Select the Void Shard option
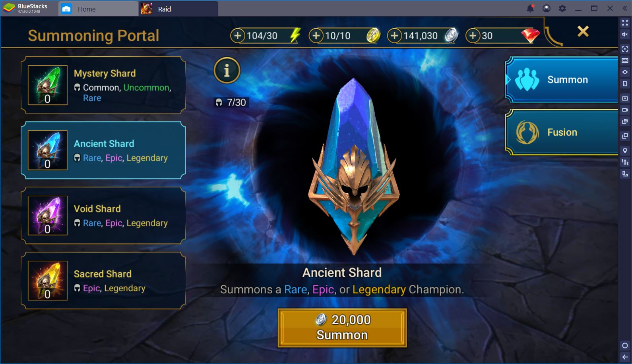 103,216
